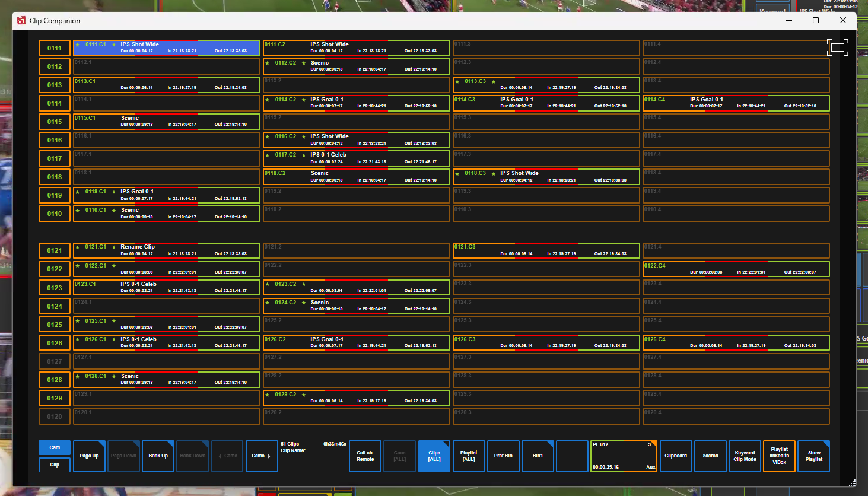Image resolution: width=868 pixels, height=496 pixels.
Task: Toggle Clip mode button
Action: 55,465
